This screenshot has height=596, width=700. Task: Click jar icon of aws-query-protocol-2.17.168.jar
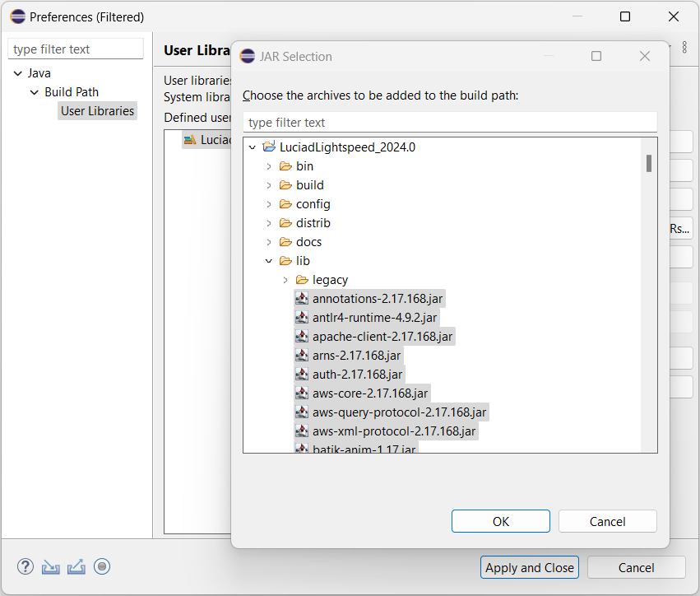tap(302, 412)
